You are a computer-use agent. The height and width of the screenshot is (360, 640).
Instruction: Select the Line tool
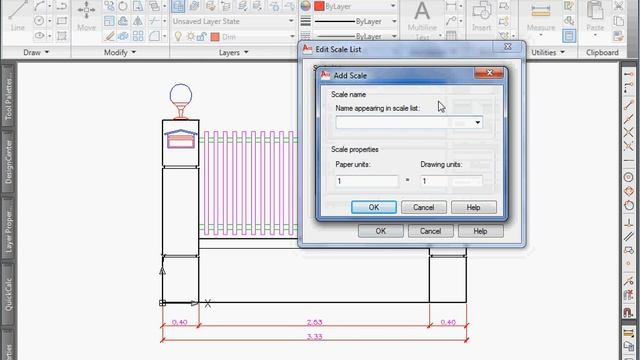click(18, 16)
